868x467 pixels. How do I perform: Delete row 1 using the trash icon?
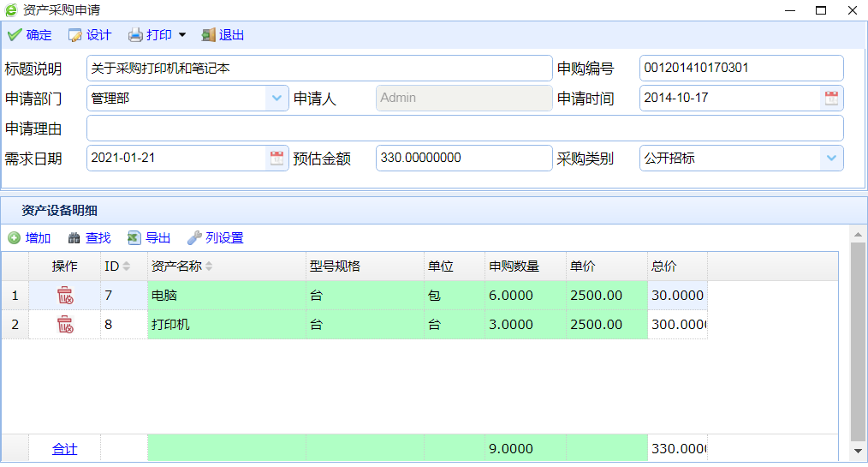(x=65, y=296)
